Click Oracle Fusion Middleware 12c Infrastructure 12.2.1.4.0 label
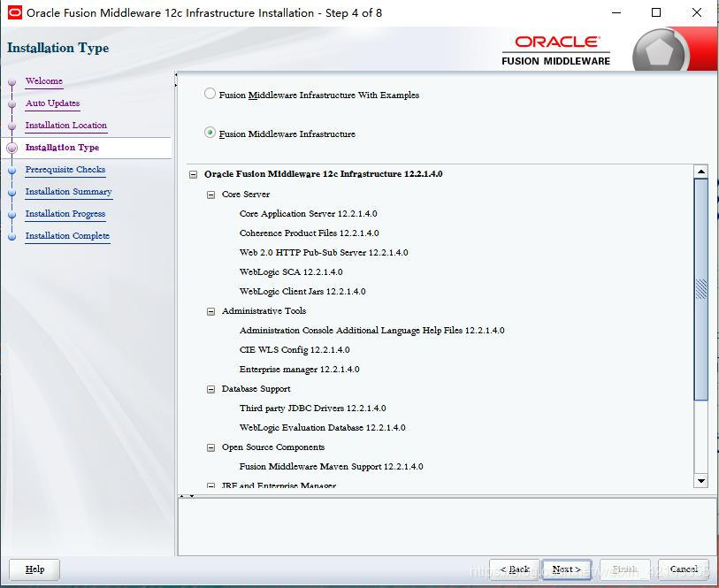Viewport: 719px width, 588px height. (324, 174)
